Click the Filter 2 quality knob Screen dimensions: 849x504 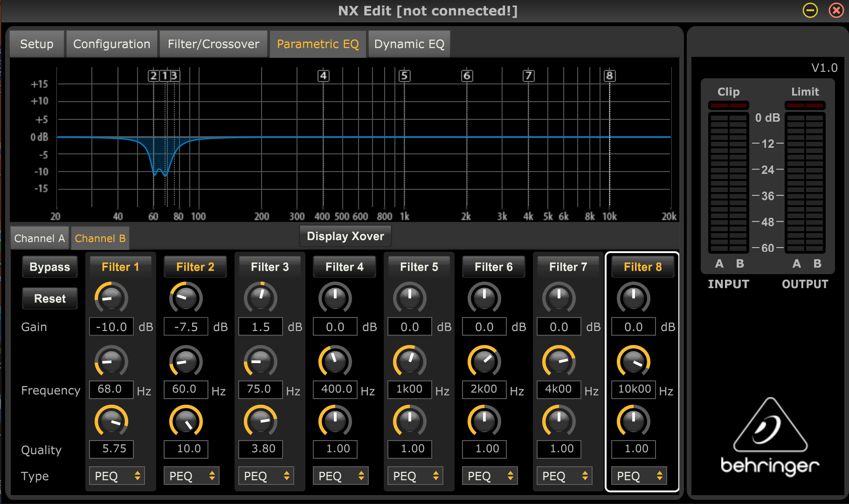click(186, 421)
